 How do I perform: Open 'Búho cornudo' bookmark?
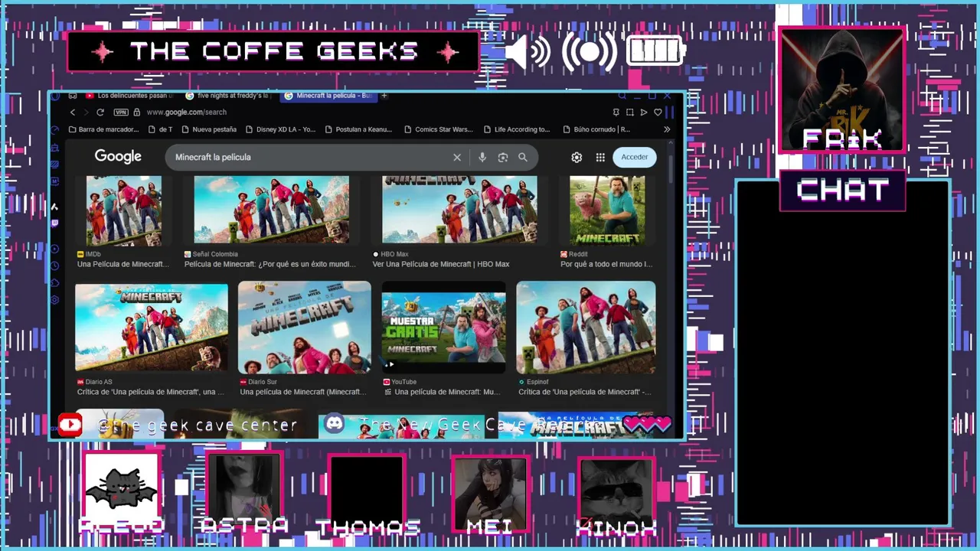pyautogui.click(x=596, y=129)
